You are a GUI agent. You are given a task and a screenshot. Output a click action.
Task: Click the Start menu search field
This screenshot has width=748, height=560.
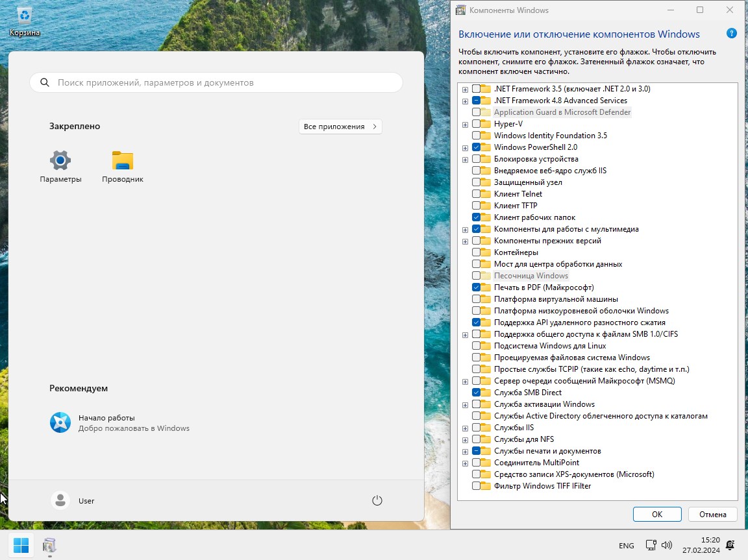tap(216, 82)
